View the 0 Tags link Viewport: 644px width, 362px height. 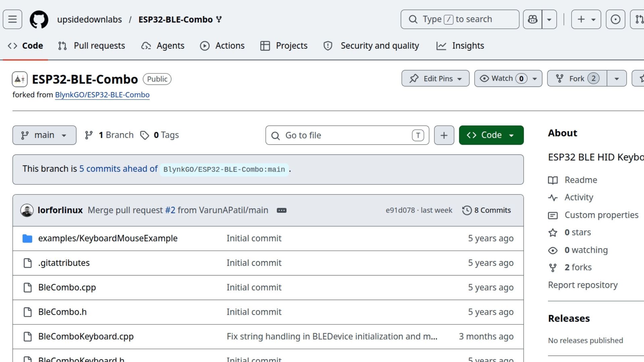pyautogui.click(x=160, y=135)
